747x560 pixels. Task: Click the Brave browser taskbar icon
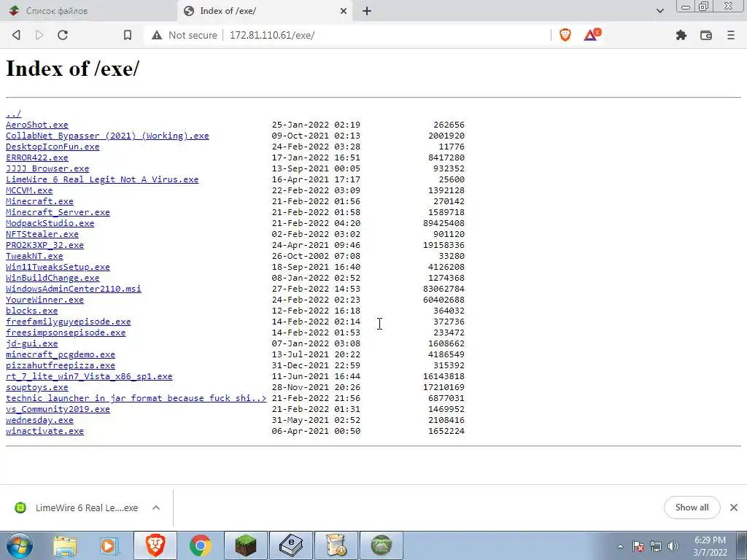[x=155, y=545]
